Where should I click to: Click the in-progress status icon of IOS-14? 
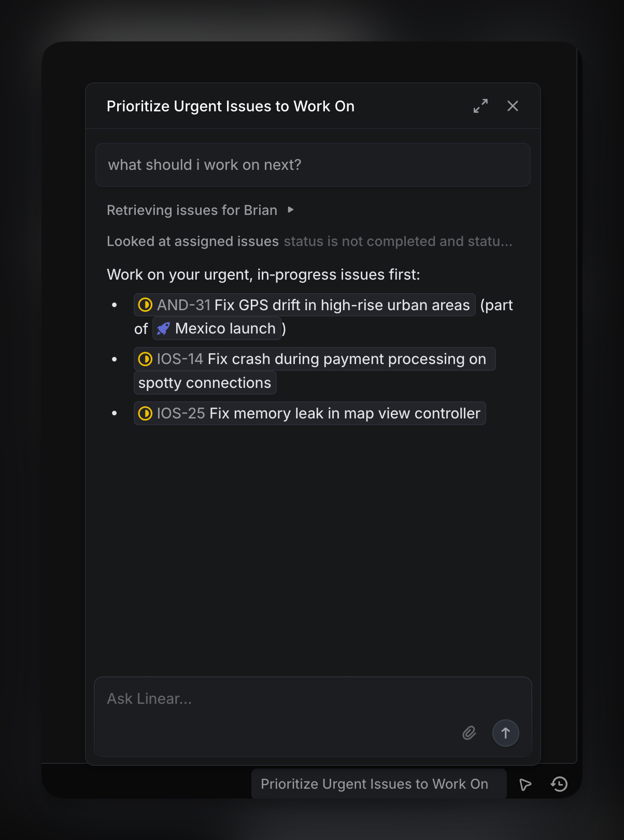(146, 359)
